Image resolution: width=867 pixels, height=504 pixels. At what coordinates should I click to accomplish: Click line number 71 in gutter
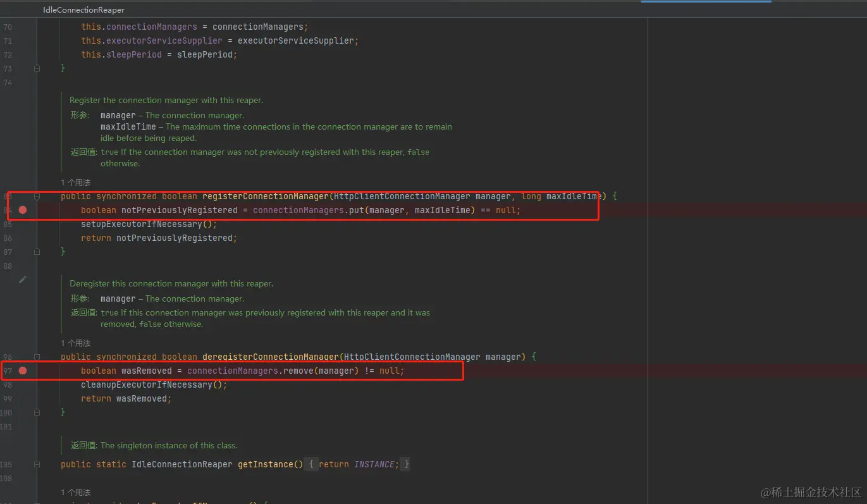click(x=8, y=40)
